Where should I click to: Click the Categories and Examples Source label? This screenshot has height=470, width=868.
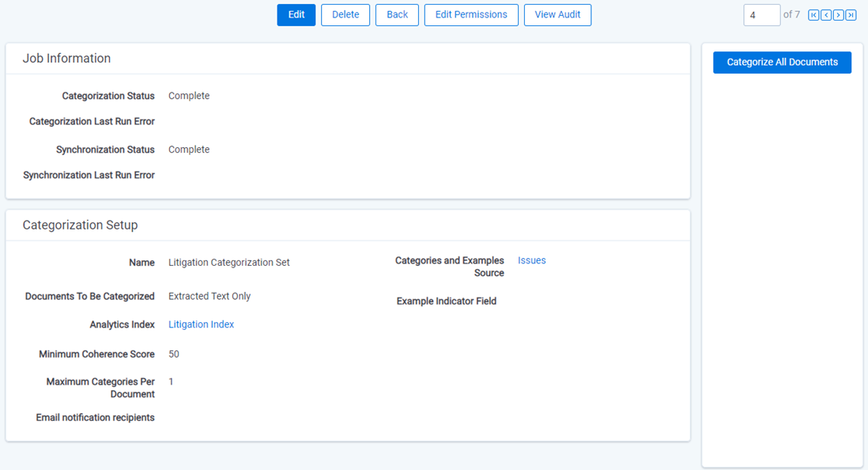450,267
